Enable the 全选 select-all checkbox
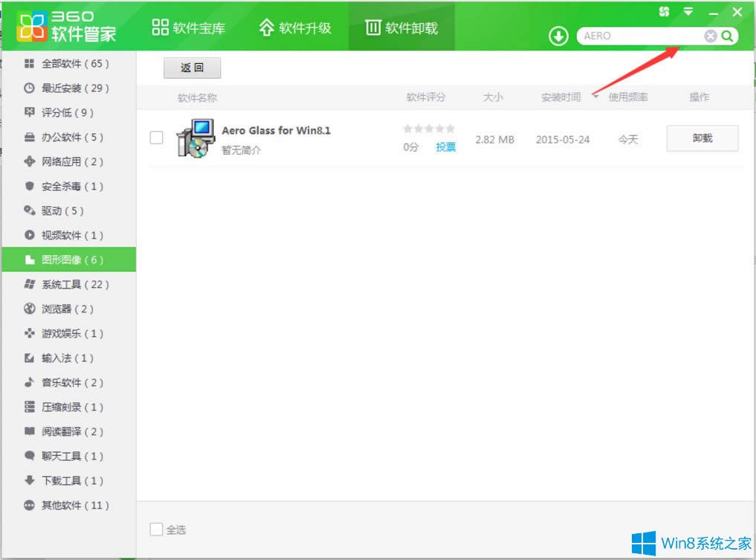This screenshot has height=560, width=756. (156, 529)
